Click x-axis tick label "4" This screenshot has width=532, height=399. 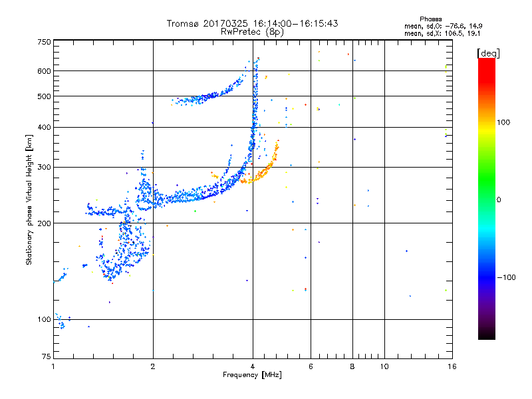pos(253,366)
